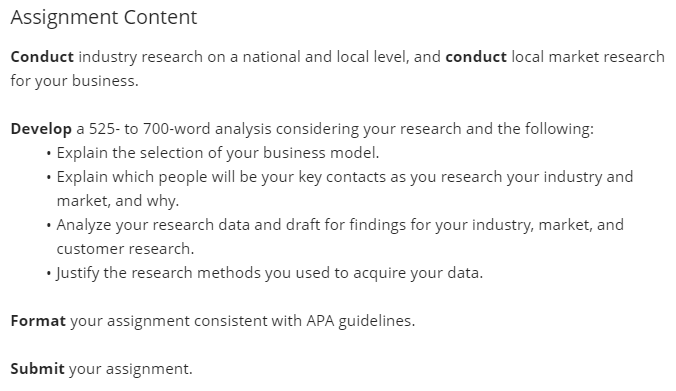Click the 'customer research.' continuation line
The width and height of the screenshot is (676, 391).
125,249
